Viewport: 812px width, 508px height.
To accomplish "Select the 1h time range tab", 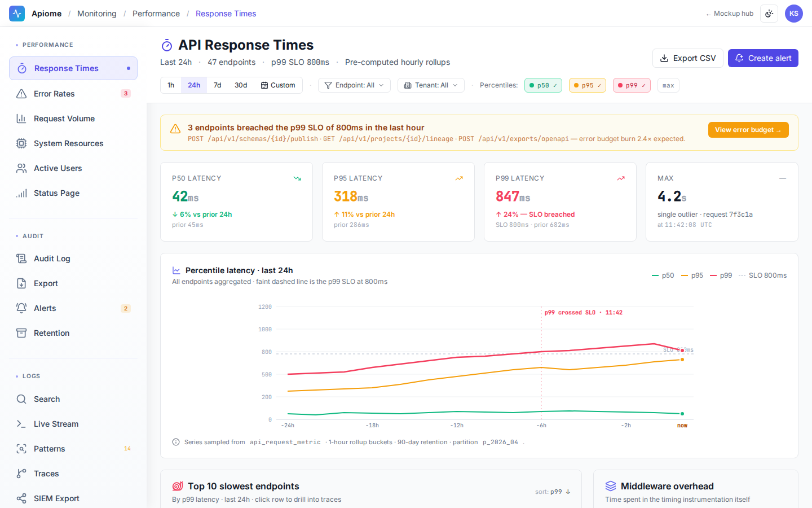I will (x=171, y=85).
